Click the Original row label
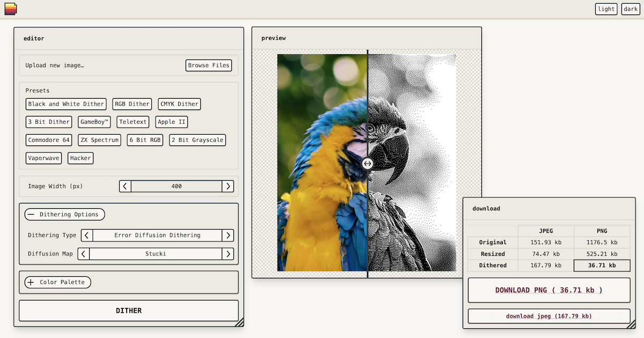Viewport: 644px width, 338px height. coord(493,243)
